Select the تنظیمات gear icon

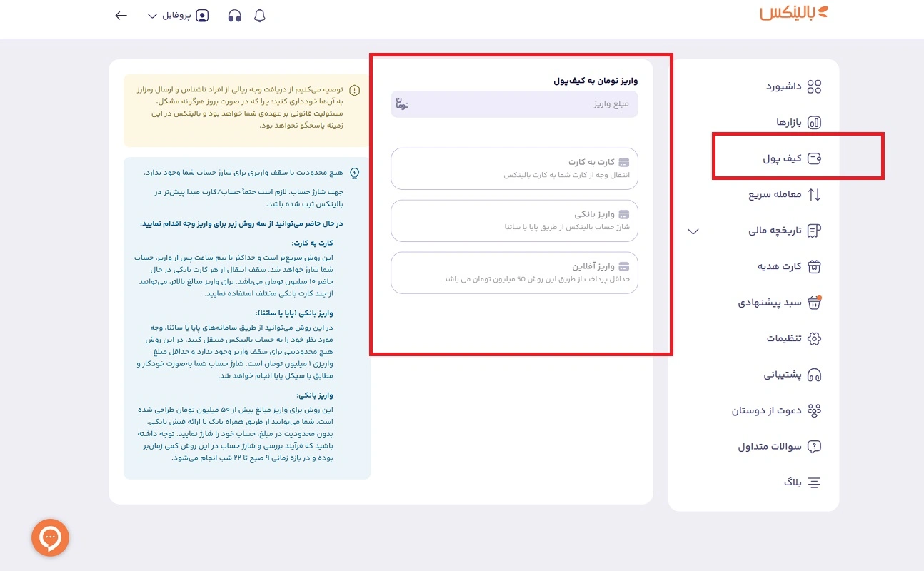(814, 338)
